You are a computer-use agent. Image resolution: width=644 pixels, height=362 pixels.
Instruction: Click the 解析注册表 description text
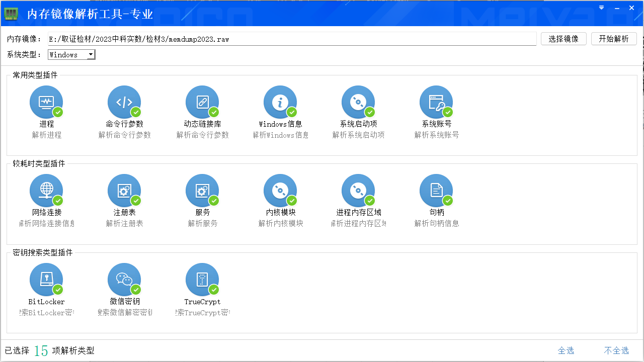point(125,223)
